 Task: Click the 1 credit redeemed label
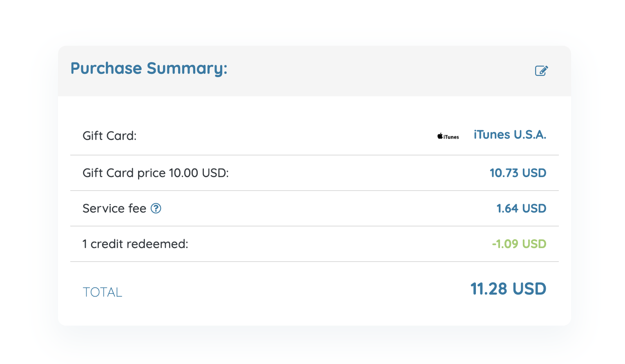(x=135, y=244)
